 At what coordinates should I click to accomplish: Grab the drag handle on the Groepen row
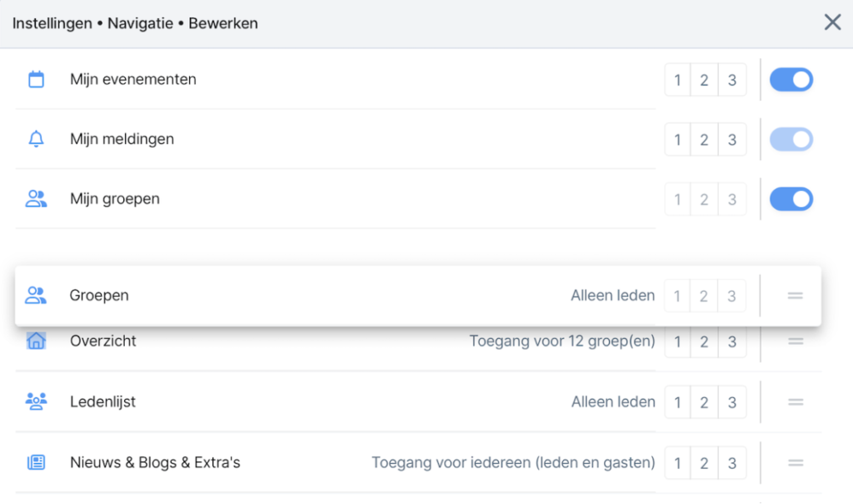(x=795, y=296)
